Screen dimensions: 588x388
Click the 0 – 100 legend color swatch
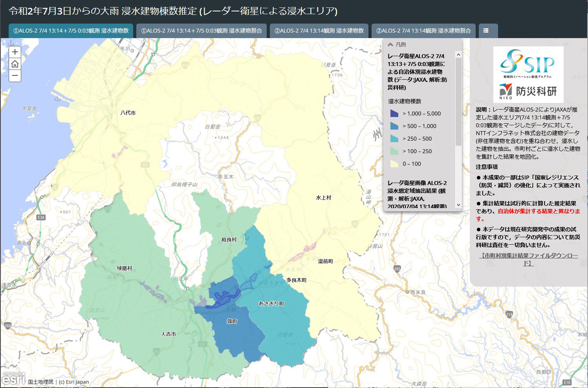tap(394, 164)
